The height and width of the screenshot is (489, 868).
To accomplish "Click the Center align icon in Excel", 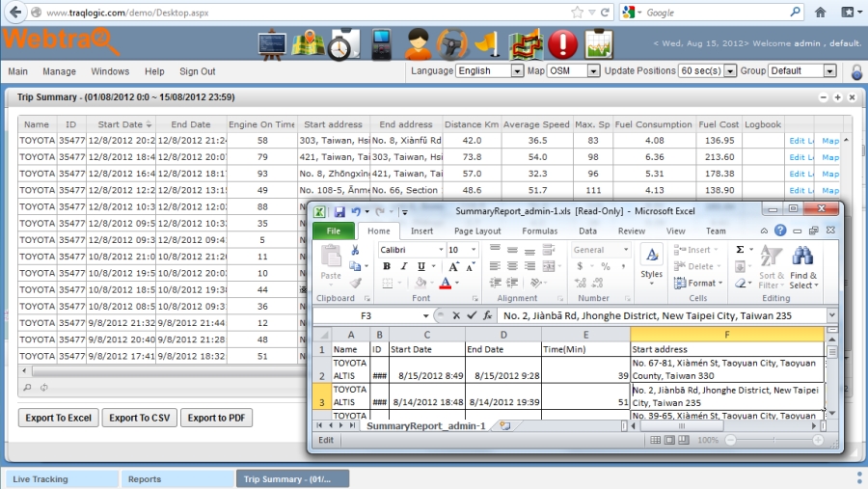I will click(513, 266).
